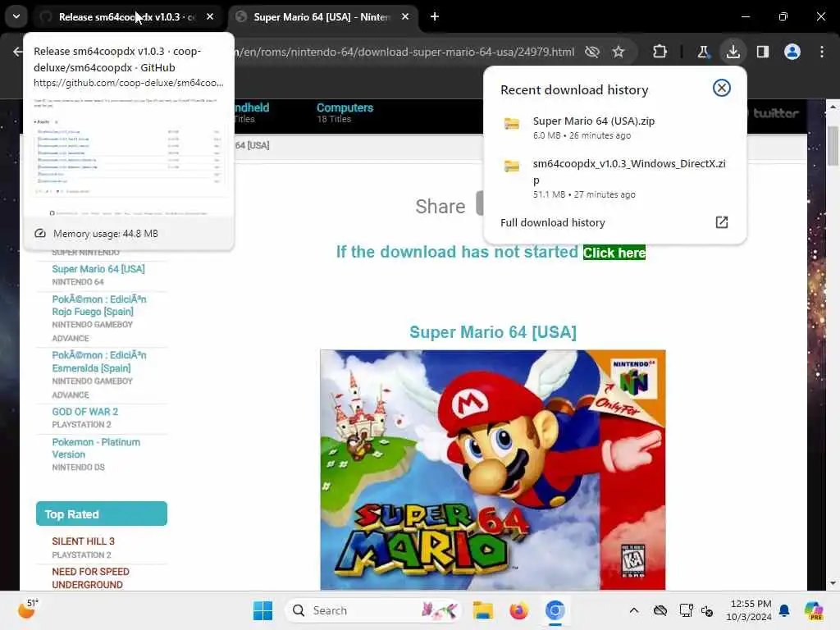The image size is (840, 630).
Task: Open Super Mario 64 (USA).zip download
Action: (x=614, y=127)
